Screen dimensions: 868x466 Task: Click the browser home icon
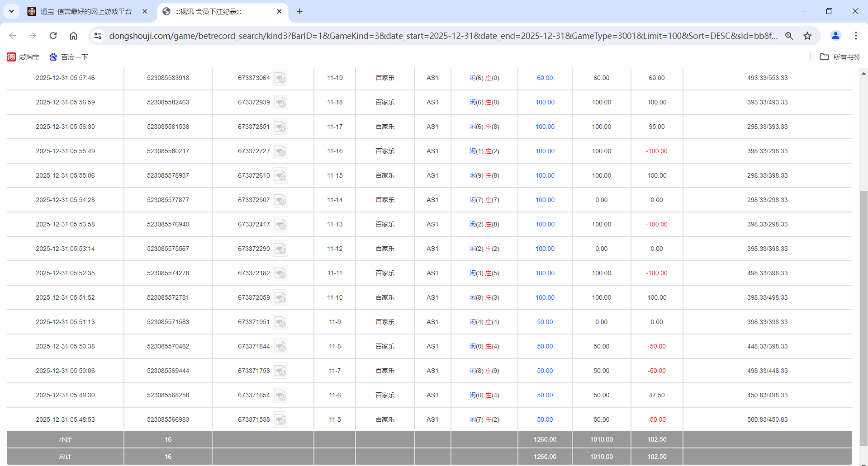tap(73, 36)
